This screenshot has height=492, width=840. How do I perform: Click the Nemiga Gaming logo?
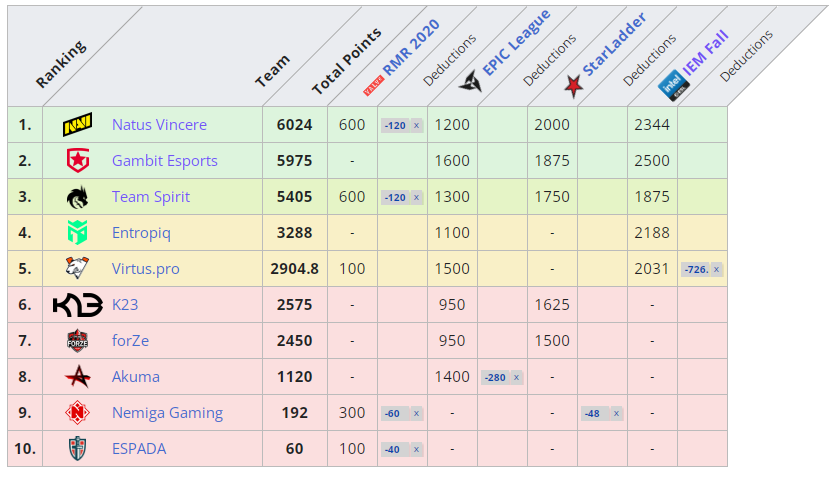click(78, 413)
